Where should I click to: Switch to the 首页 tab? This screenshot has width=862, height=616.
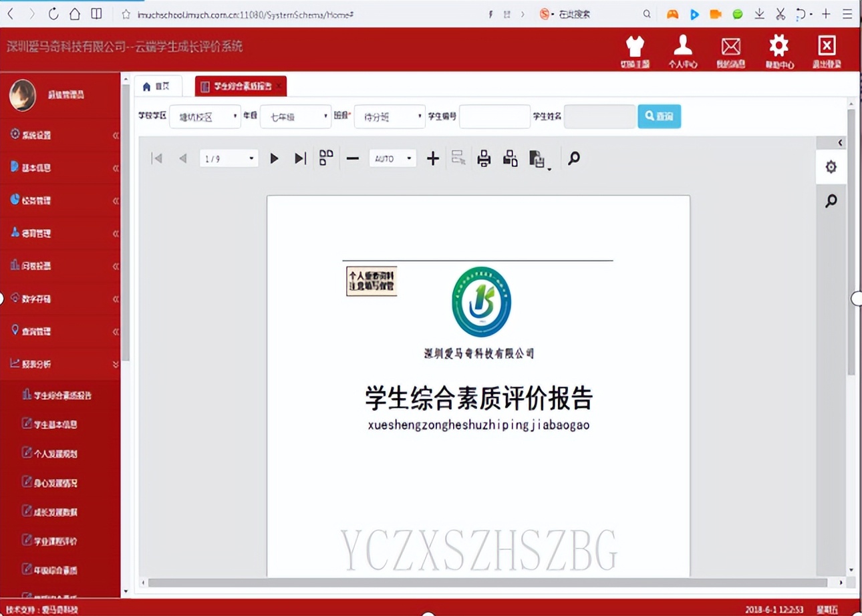158,86
